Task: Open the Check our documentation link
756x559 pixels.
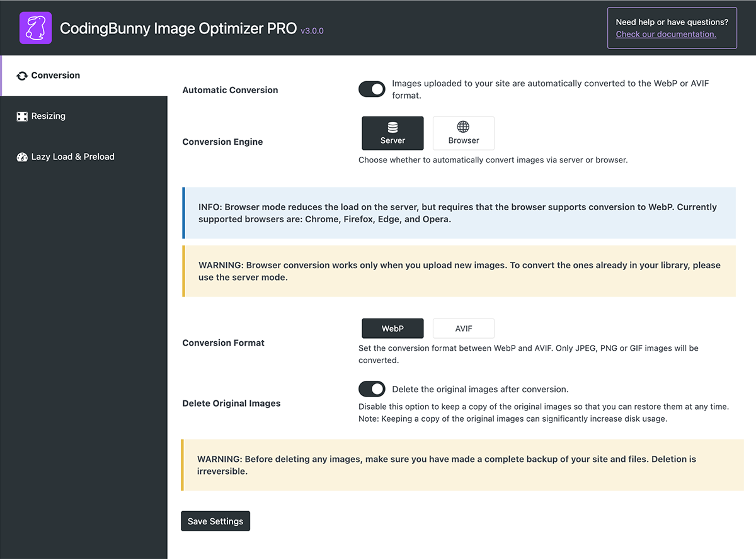Action: (666, 35)
